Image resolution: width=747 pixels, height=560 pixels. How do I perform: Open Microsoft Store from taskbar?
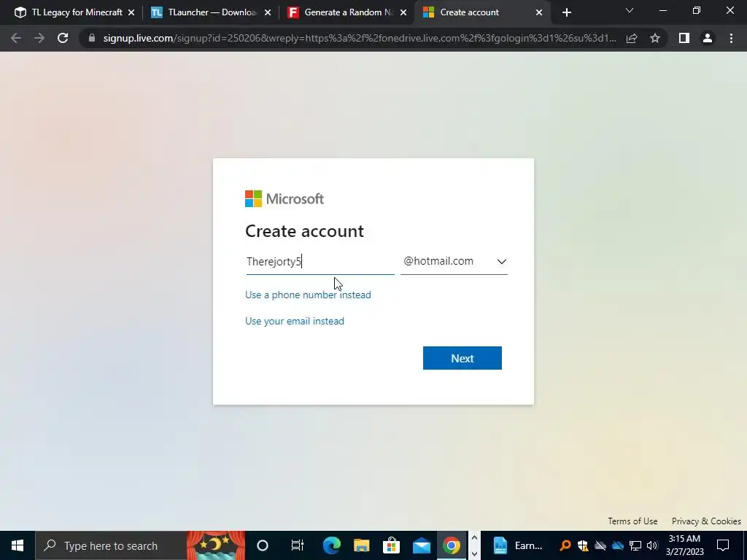(391, 545)
